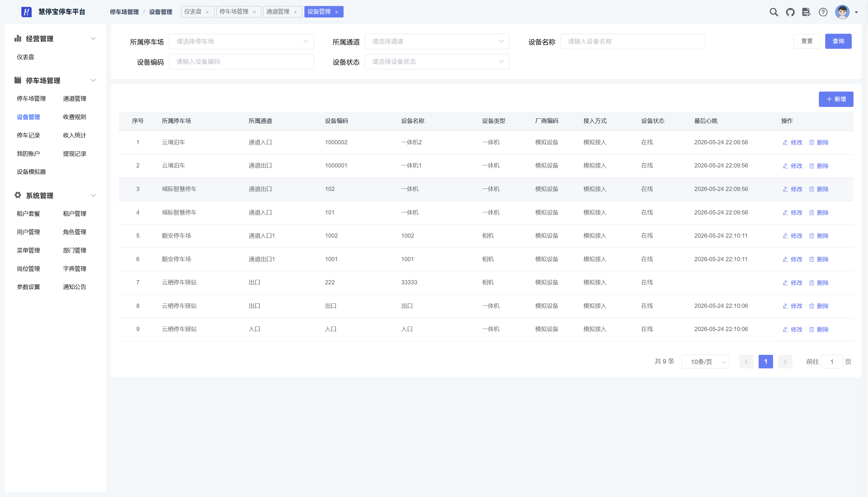The height and width of the screenshot is (497, 868).
Task: Open the documentation icon in header
Action: [x=807, y=12]
